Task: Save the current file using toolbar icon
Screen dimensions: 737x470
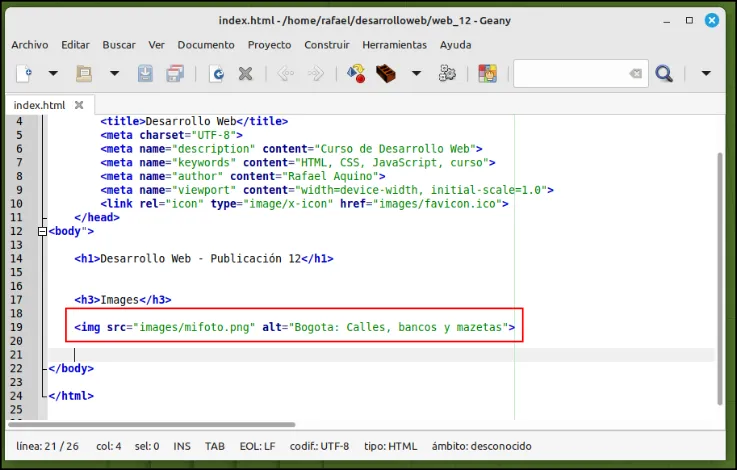Action: (x=145, y=74)
